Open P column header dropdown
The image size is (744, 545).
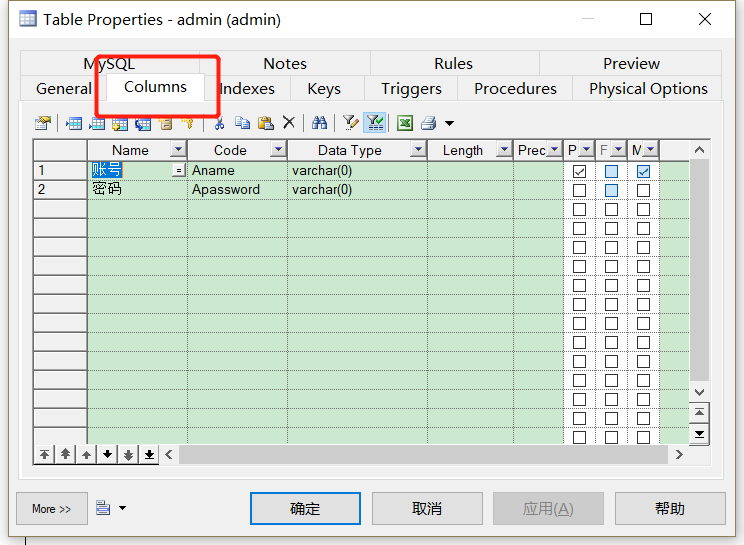pos(586,149)
